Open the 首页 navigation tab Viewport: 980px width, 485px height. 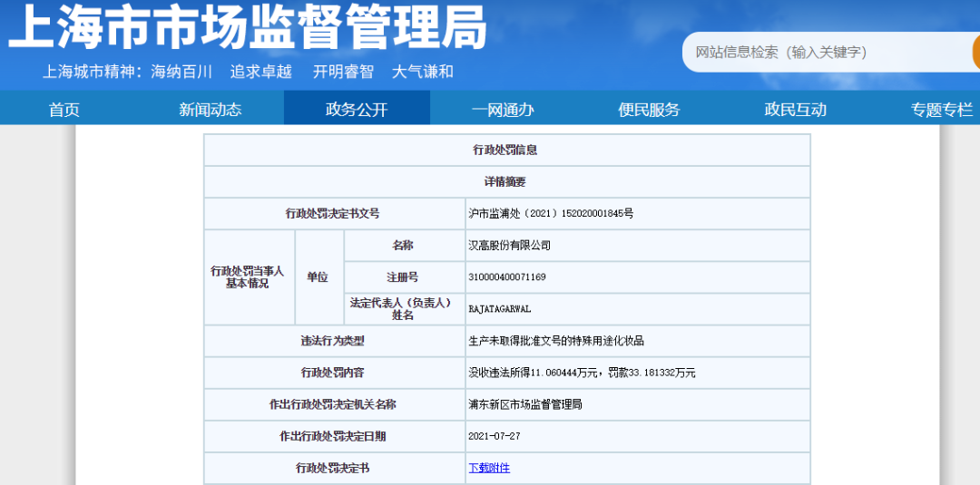(64, 110)
